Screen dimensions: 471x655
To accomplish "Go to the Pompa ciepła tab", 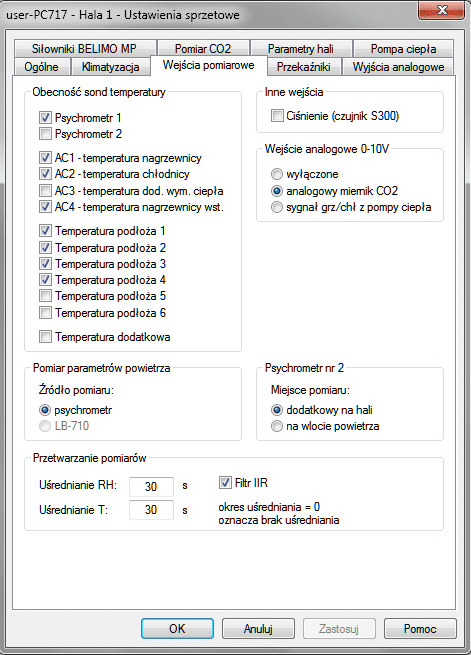I will tap(403, 48).
